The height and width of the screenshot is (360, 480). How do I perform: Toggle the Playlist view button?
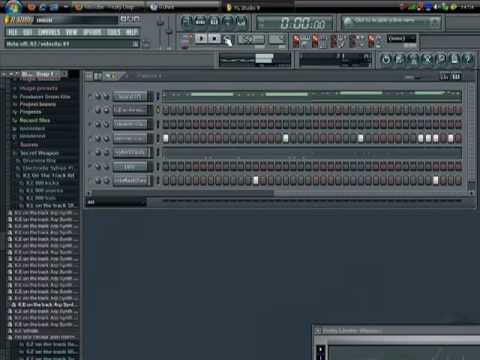[187, 22]
